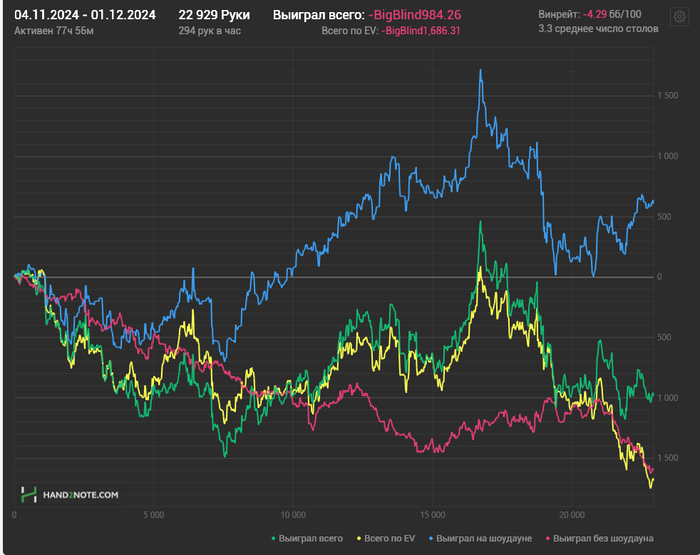Image resolution: width=700 pixels, height=555 pixels.
Task: Click the 15 000 x-axis tick label
Action: point(433,515)
